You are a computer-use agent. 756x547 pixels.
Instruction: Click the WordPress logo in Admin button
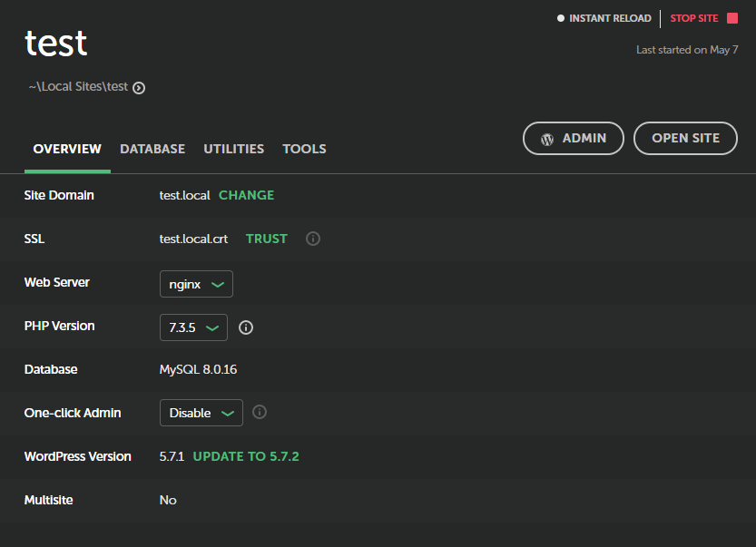pyautogui.click(x=547, y=140)
